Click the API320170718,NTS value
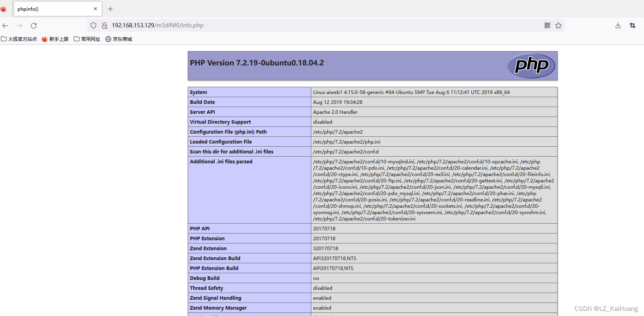The height and width of the screenshot is (316, 644). (335, 259)
